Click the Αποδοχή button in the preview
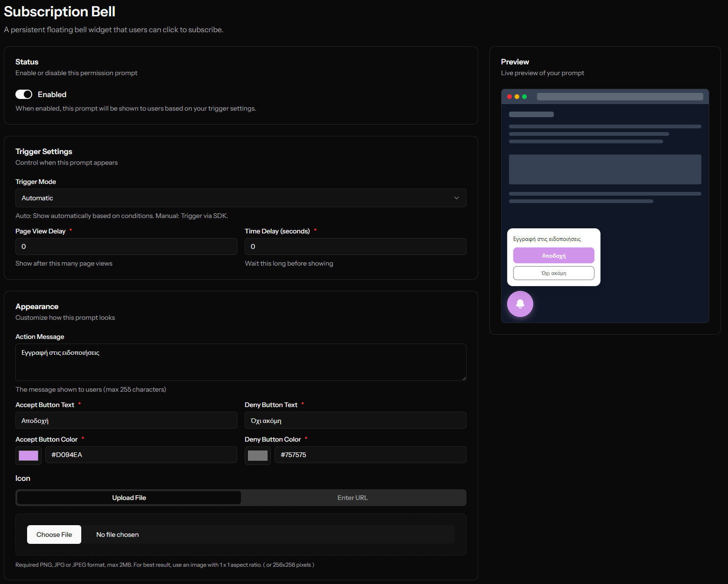728x584 pixels. pos(553,255)
